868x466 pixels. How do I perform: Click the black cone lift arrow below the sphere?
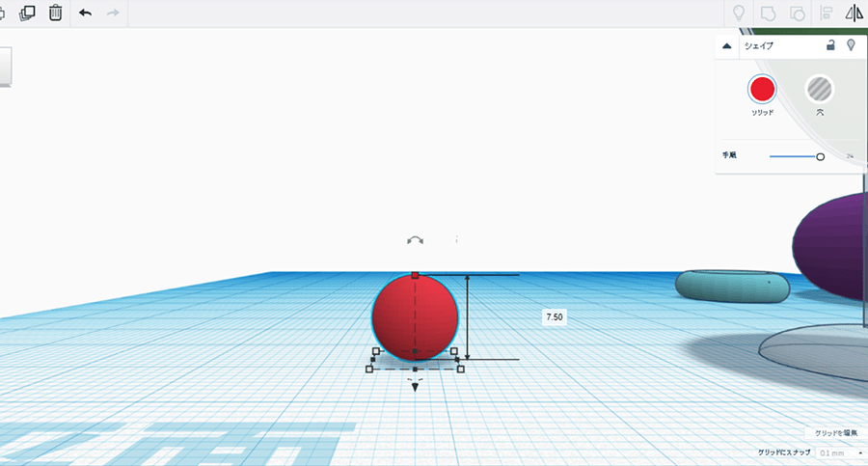click(415, 386)
